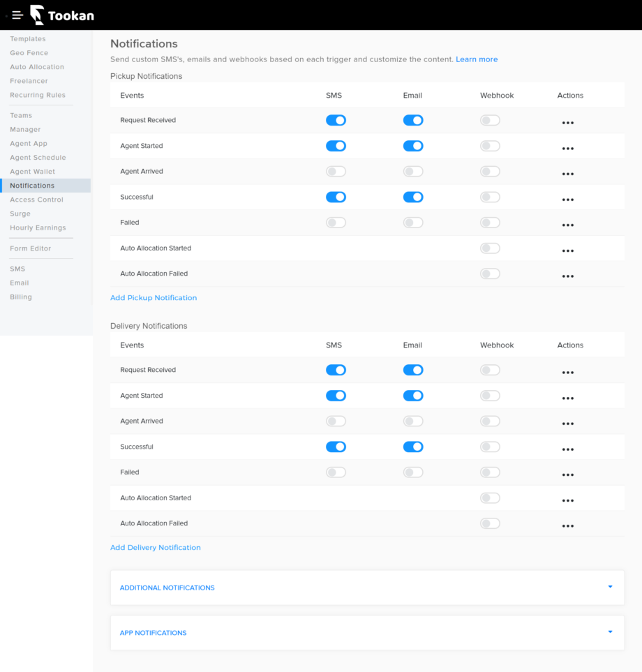Open the hamburger menu
The image size is (642, 672).
17,15
